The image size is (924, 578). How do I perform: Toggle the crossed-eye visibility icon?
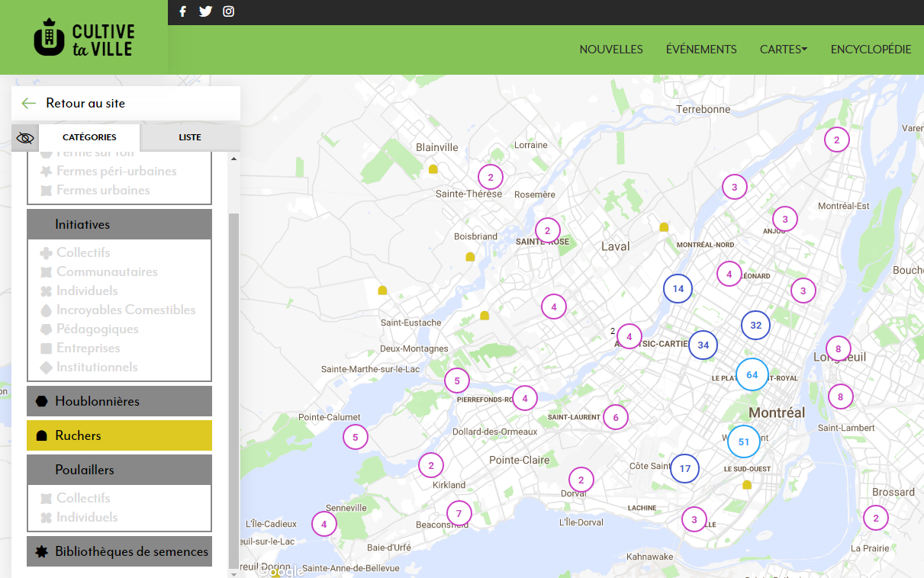(25, 138)
